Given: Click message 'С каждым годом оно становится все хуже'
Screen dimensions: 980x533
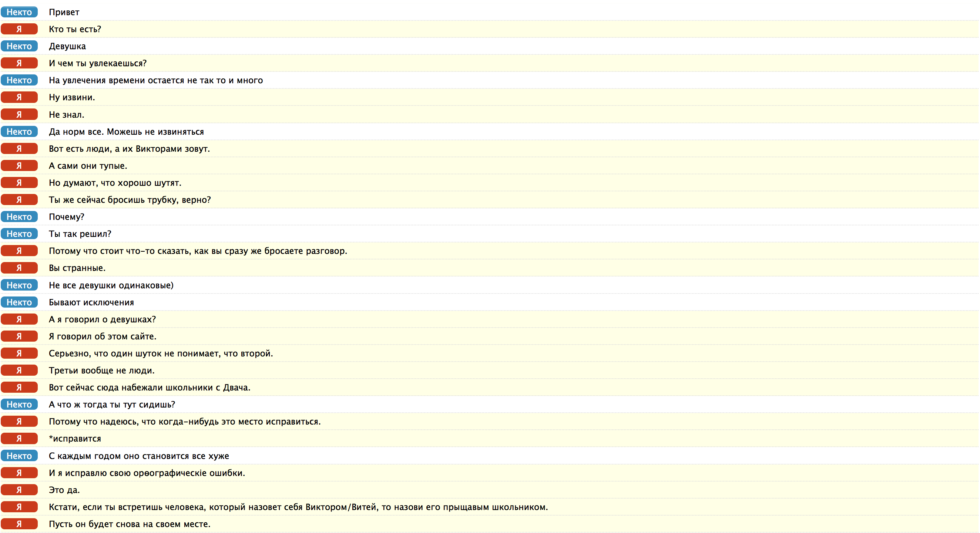Looking at the screenshot, I should click(x=138, y=456).
